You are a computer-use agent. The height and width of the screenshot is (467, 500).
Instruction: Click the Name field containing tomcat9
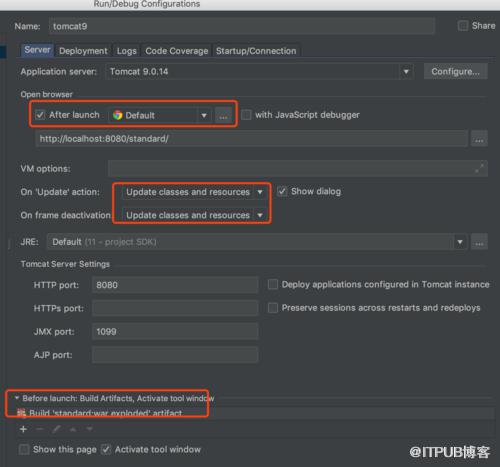(x=242, y=26)
